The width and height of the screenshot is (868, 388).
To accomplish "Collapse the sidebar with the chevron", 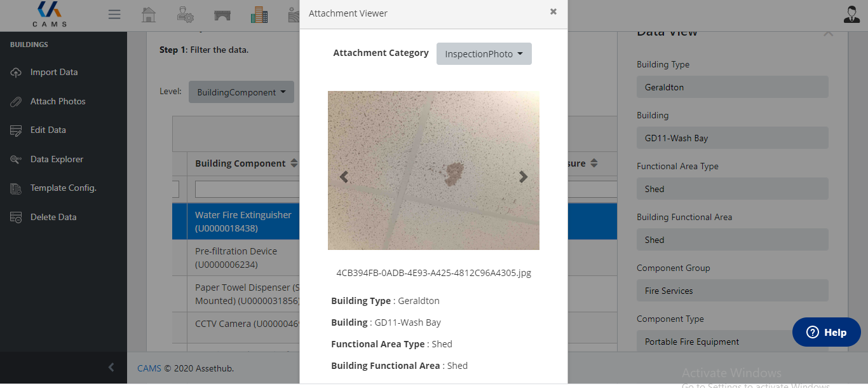I will [x=111, y=367].
